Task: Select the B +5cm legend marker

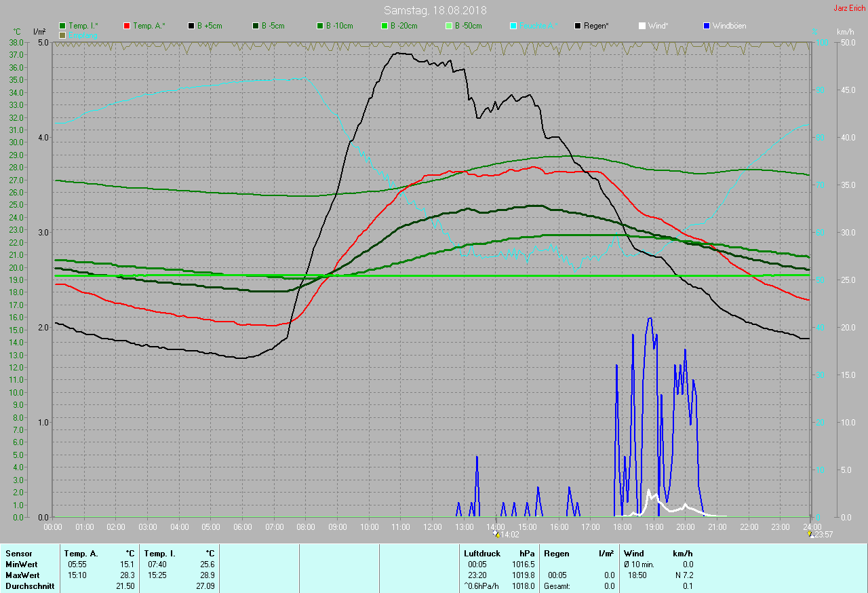Action: click(191, 26)
